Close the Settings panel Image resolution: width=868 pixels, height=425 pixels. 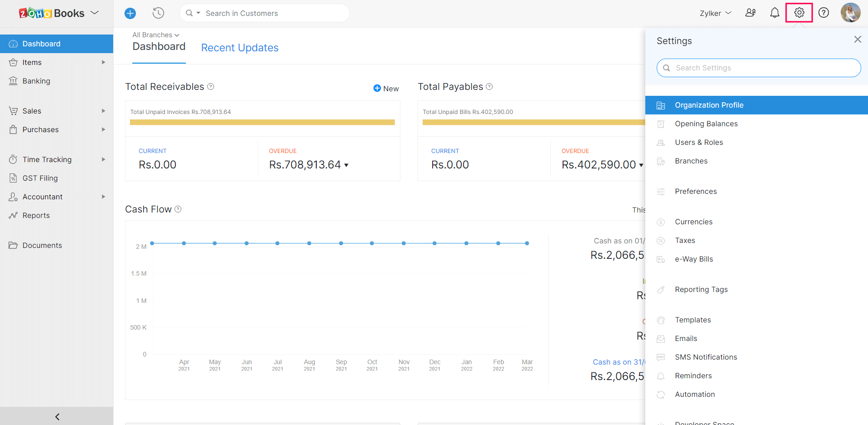click(857, 40)
